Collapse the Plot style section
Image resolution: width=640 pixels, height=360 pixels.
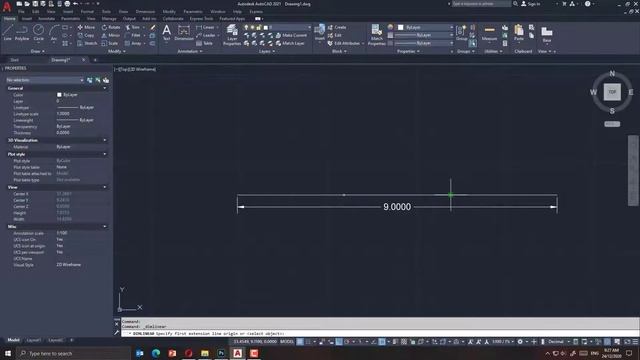[x=105, y=154]
